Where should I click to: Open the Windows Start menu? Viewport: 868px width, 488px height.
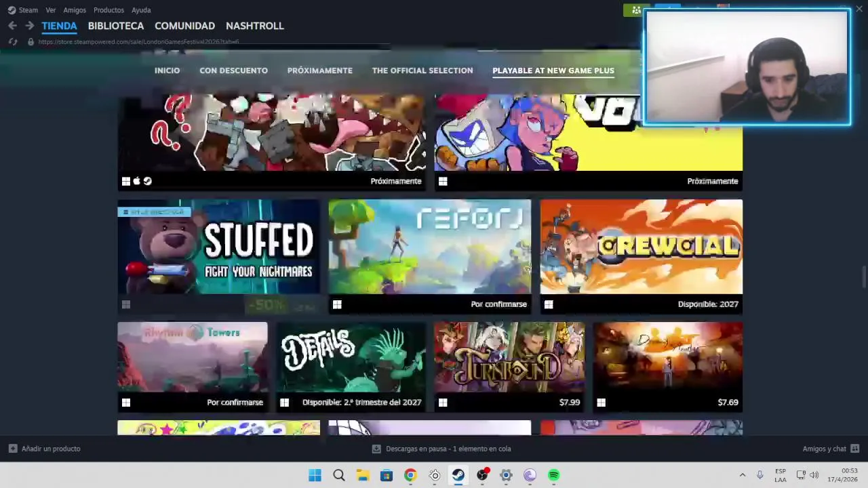coord(315,475)
